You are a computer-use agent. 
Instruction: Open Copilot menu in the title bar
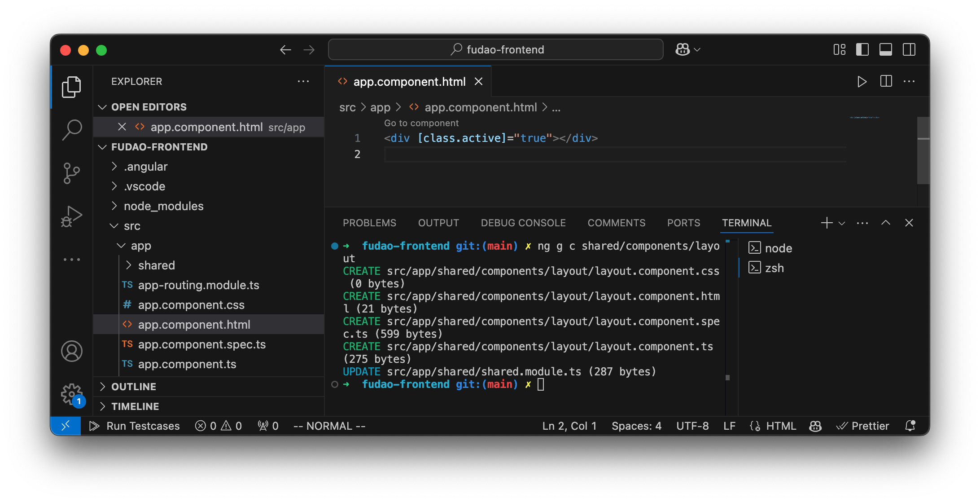[687, 49]
